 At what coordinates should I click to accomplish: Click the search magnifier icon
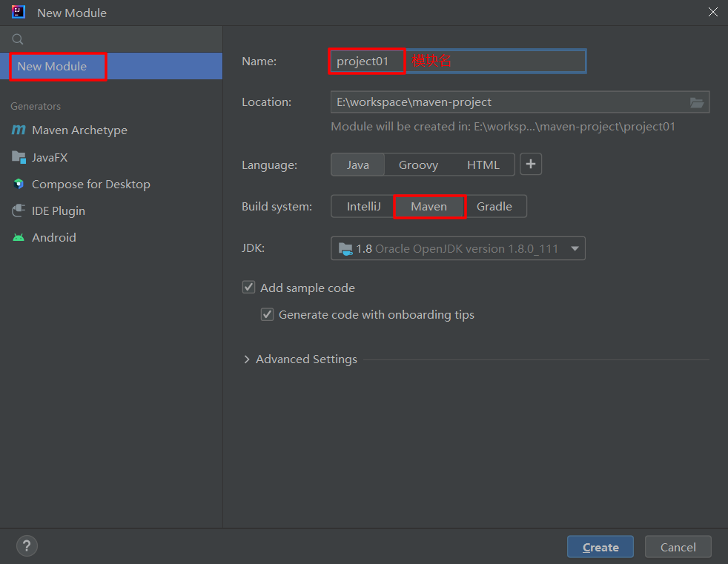18,39
